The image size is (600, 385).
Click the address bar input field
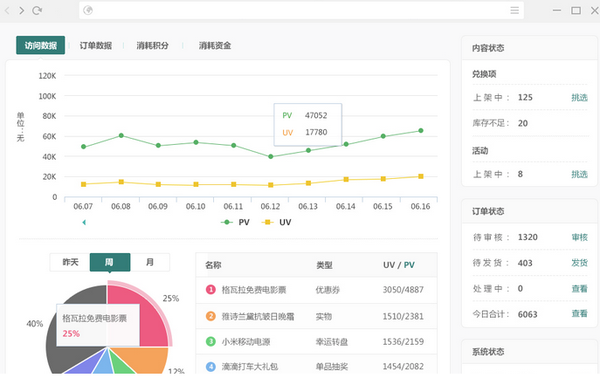302,10
